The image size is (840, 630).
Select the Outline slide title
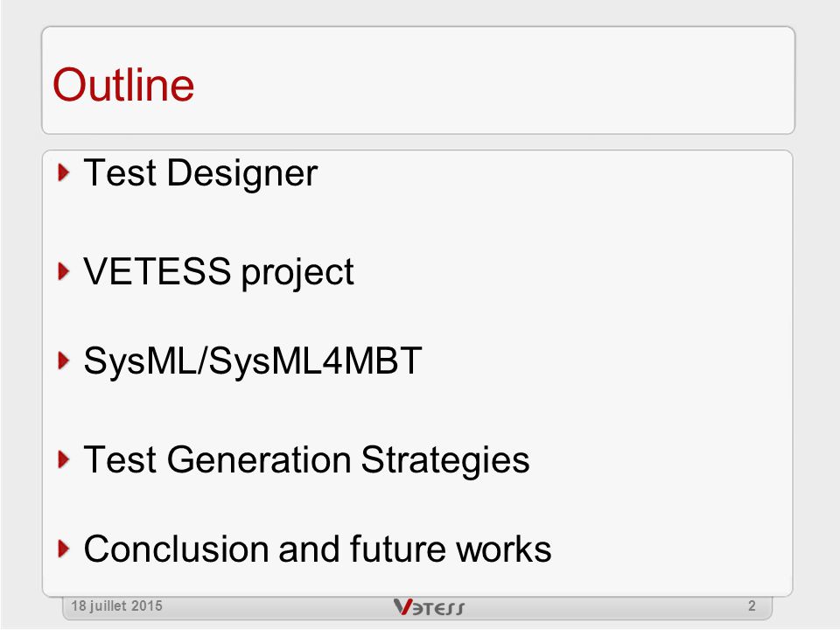123,85
